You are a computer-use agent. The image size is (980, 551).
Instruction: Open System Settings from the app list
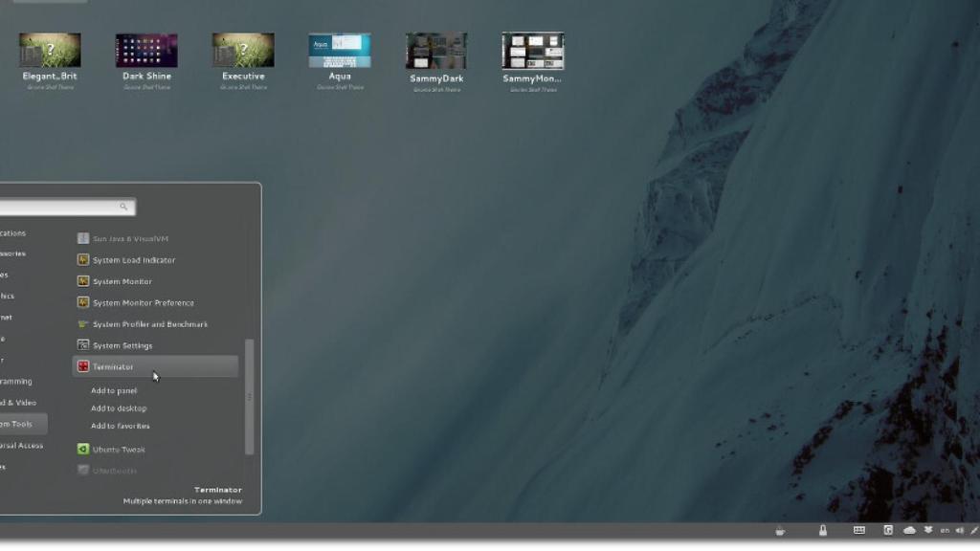(x=122, y=345)
